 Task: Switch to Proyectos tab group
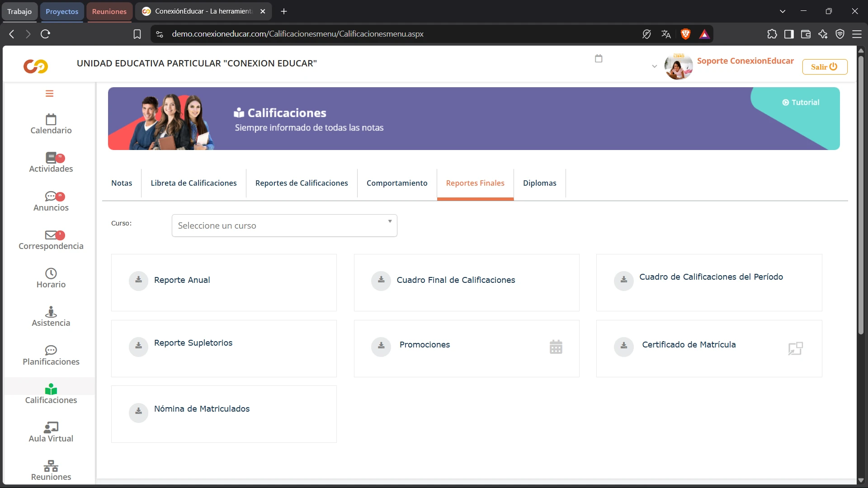tap(62, 11)
